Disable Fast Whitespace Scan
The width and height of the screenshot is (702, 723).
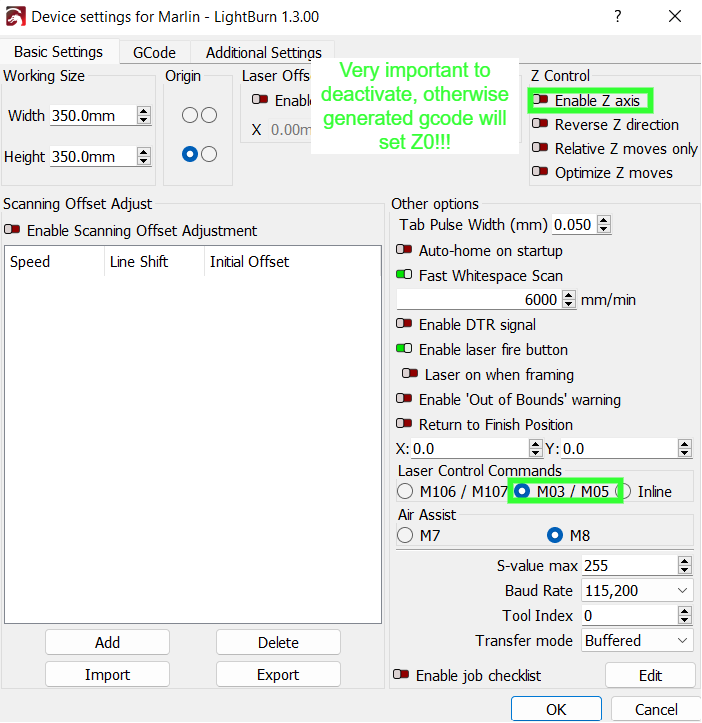[404, 274]
